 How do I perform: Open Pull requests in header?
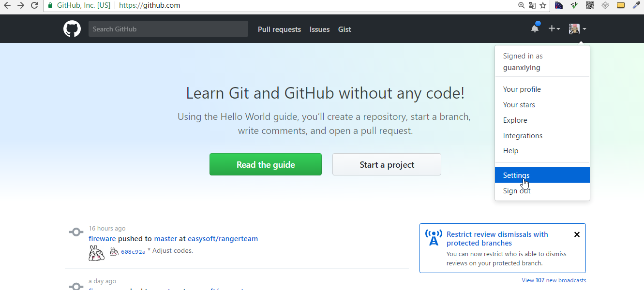[279, 29]
